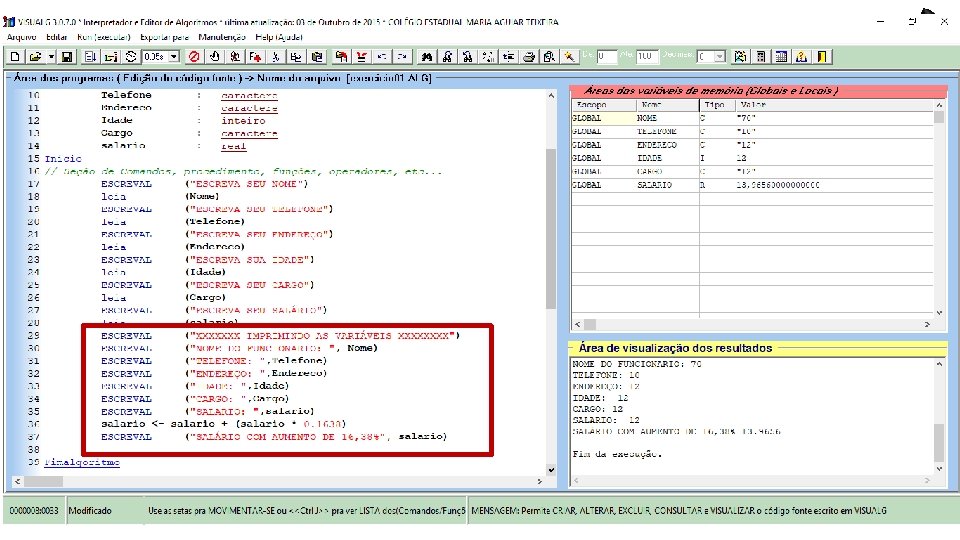Click the timer clock icon beside 0.05s
This screenshot has width=960, height=540.
pyautogui.click(x=130, y=56)
